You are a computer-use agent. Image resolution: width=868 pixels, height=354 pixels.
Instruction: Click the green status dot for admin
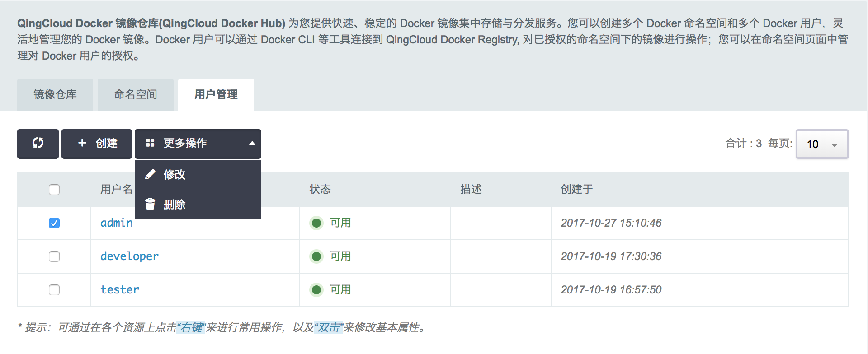pos(316,223)
